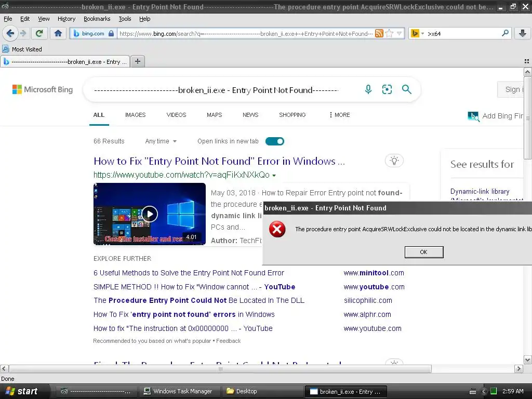Switch to the SHOPPING results tab
Viewport: 532px width, 399px height.
[292, 115]
